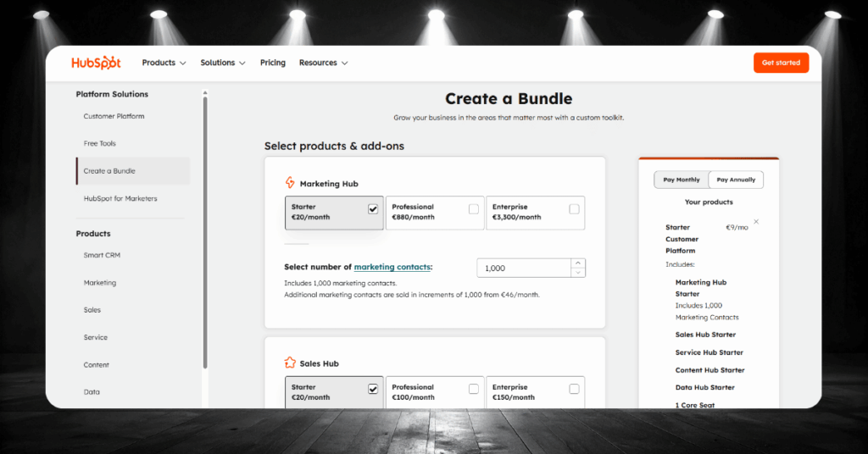868x454 pixels.
Task: Toggle Marketing Hub Starter checkbox
Action: pyautogui.click(x=373, y=209)
